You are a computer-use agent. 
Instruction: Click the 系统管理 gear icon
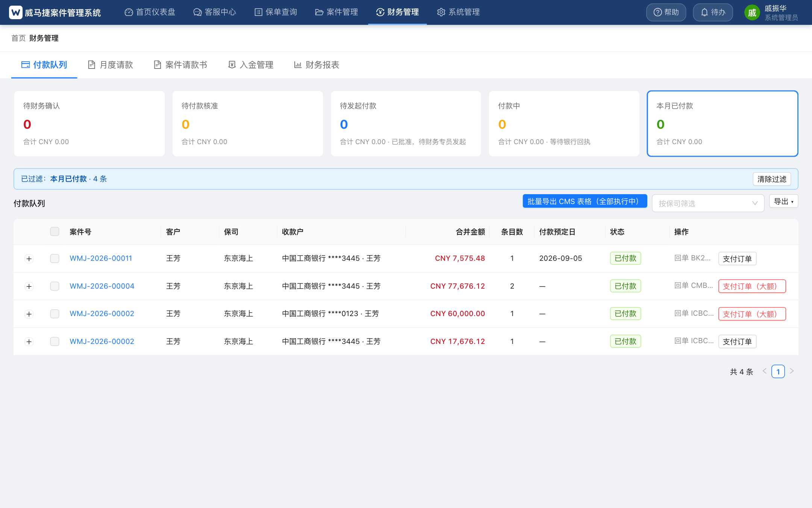(x=441, y=12)
